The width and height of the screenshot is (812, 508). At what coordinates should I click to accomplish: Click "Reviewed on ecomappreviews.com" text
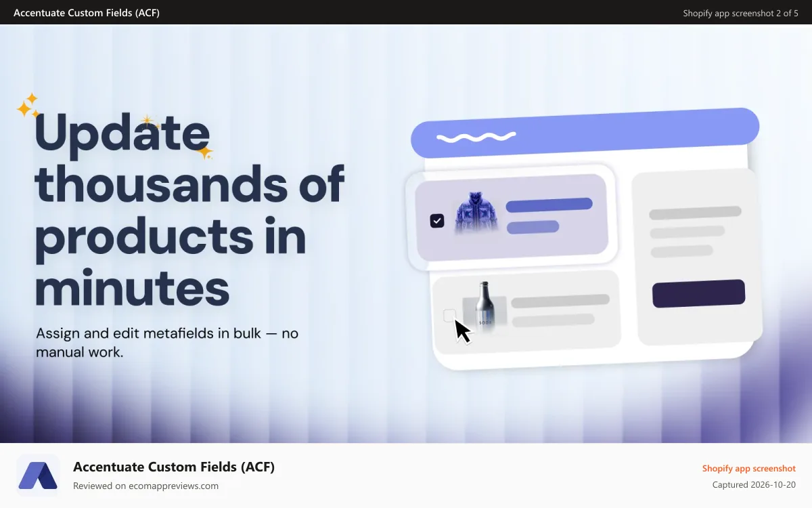(146, 486)
